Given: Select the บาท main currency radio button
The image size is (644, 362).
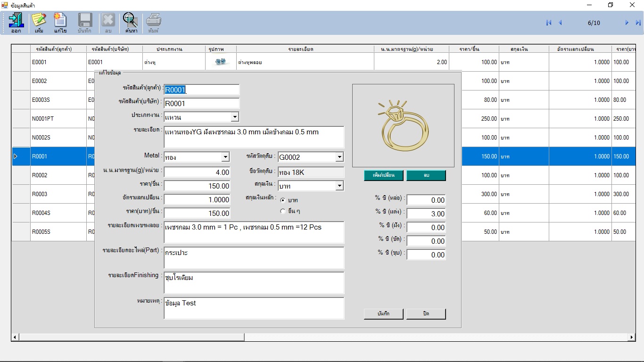Looking at the screenshot, I should (x=283, y=200).
